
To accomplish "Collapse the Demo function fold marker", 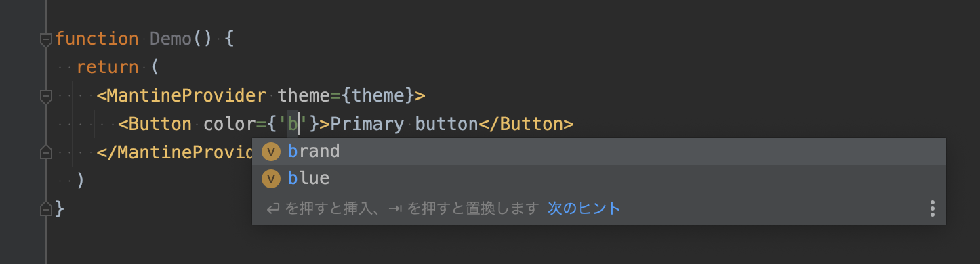I will tap(46, 41).
